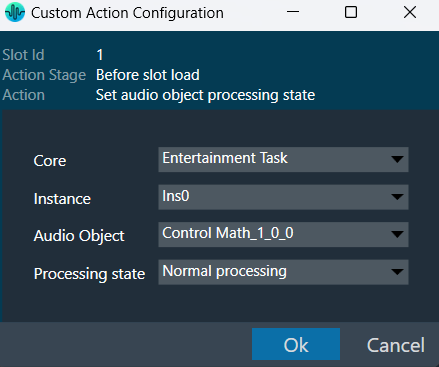Click the Custom Action Configuration title text
This screenshot has height=367, width=439.
pyautogui.click(x=127, y=13)
